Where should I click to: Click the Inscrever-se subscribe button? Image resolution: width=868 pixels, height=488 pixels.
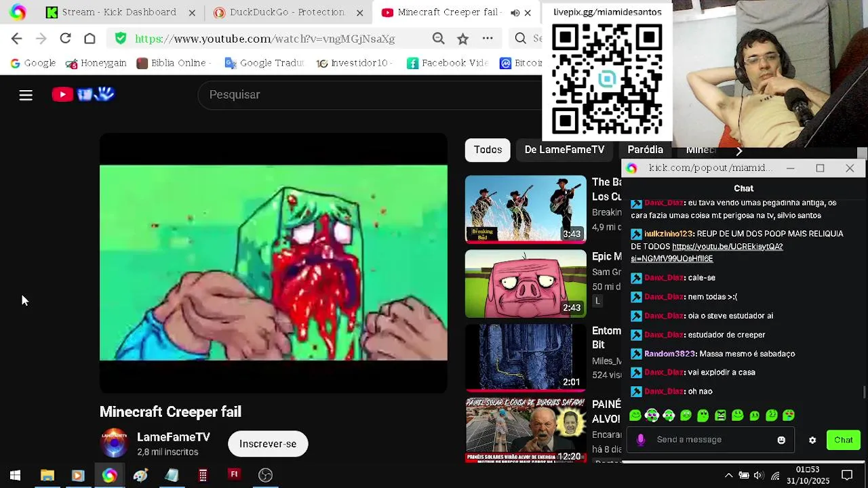[x=268, y=444]
